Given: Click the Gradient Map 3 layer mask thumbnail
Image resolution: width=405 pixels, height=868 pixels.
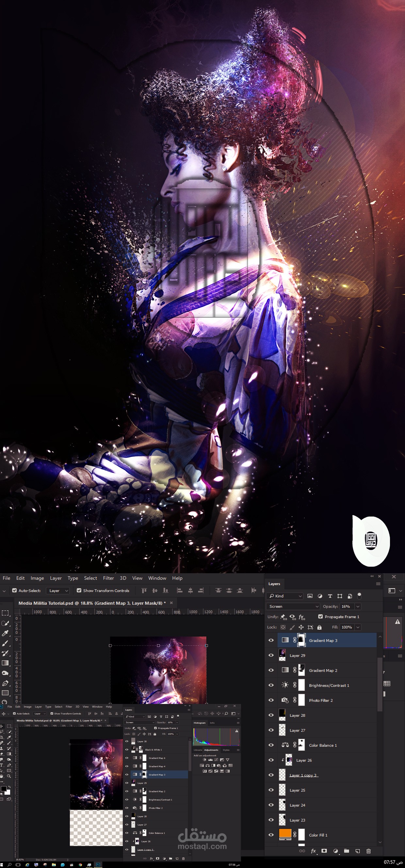Looking at the screenshot, I should 302,640.
